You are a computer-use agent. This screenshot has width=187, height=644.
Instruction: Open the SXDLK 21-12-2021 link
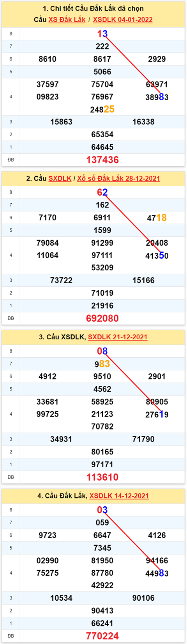click(x=118, y=337)
